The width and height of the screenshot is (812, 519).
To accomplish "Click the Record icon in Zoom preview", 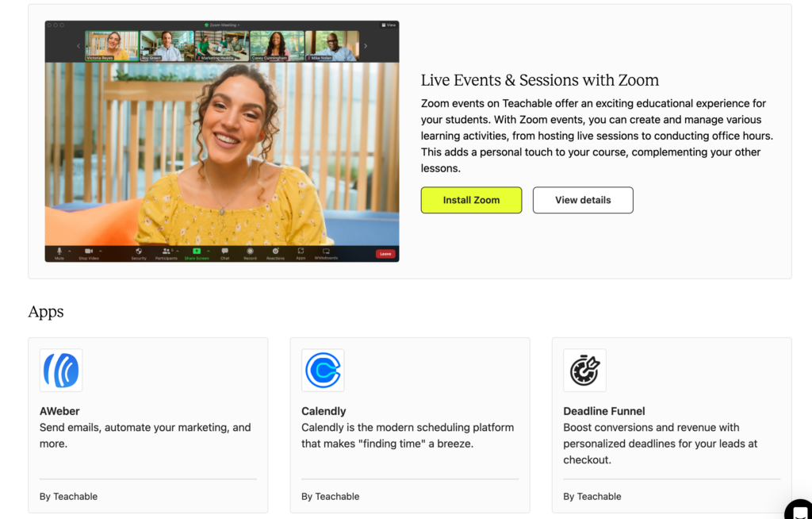I will click(x=250, y=251).
